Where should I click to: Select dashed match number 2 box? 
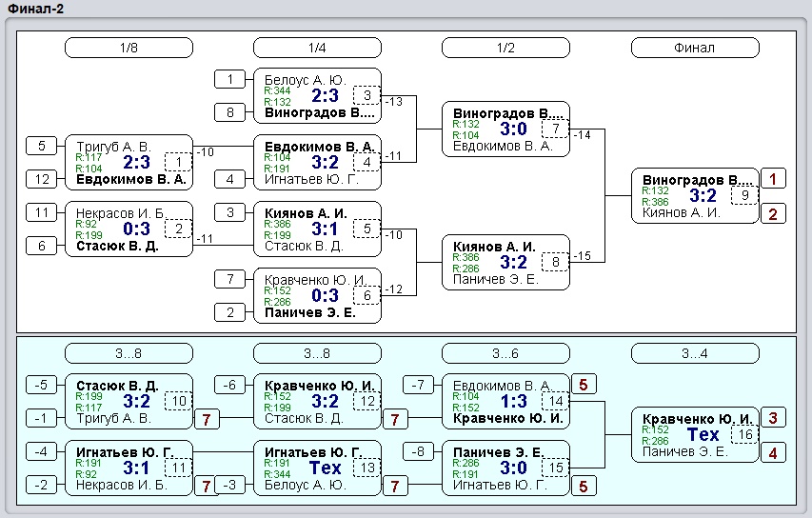pyautogui.click(x=179, y=229)
